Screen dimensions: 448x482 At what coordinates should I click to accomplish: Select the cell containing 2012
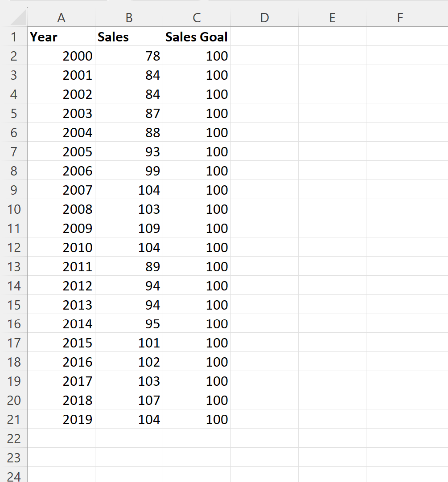(x=61, y=286)
